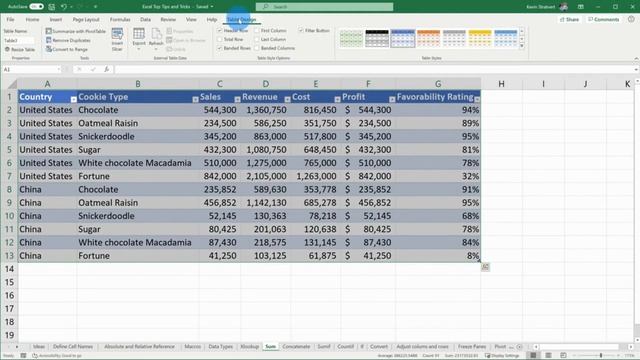The image size is (640, 360).
Task: Apply the orange table style swatch
Action: [428, 38]
